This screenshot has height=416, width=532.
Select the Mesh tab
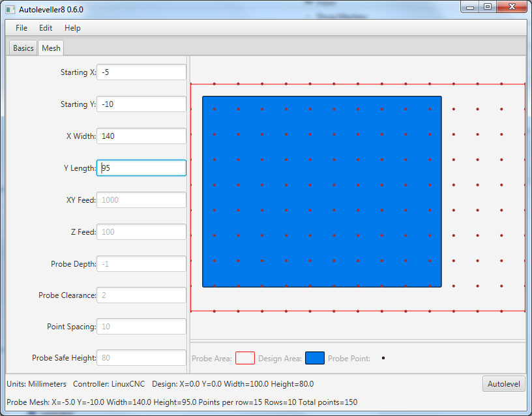point(51,48)
